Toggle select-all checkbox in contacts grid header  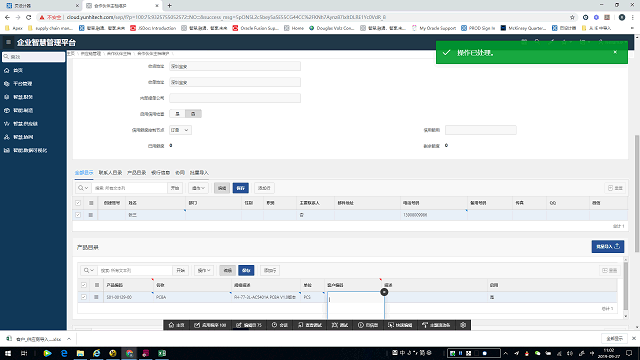pos(78,203)
